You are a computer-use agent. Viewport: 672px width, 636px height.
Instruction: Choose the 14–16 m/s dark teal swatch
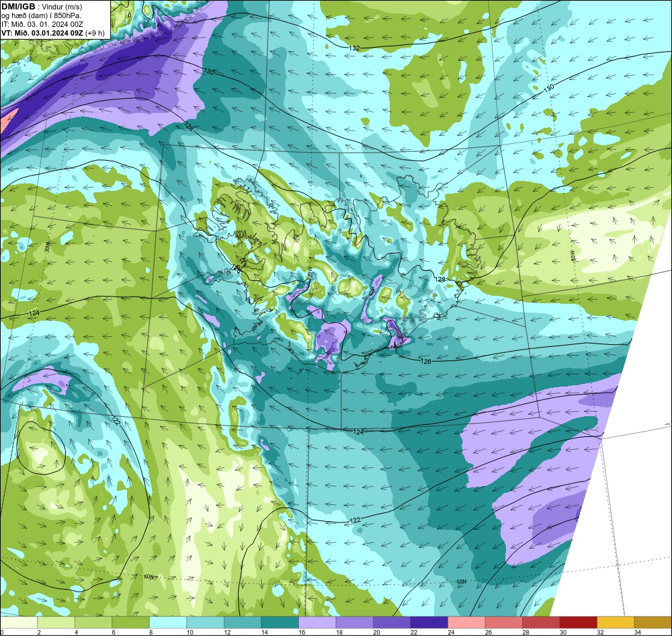pos(280,623)
